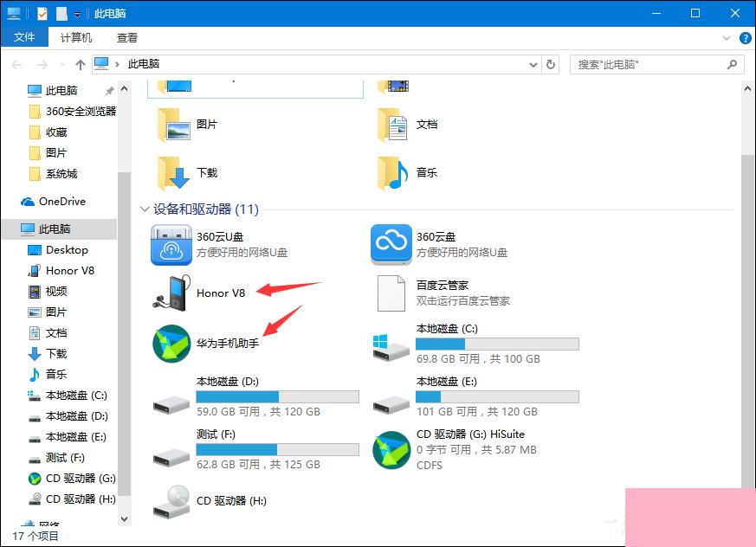Select CD 驱动器 (H:) in sidebar
This screenshot has height=547, width=756.
coord(72,499)
